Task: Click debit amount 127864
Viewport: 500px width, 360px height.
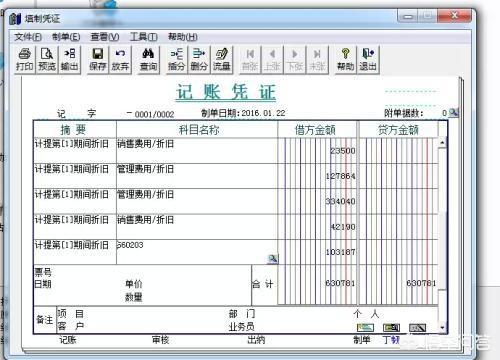Action: [340, 176]
